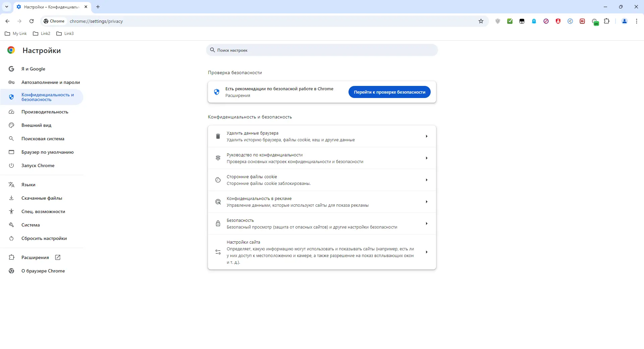Open the tab search dropdown arrow
Viewport: 644px width, 349px height.
click(6, 7)
